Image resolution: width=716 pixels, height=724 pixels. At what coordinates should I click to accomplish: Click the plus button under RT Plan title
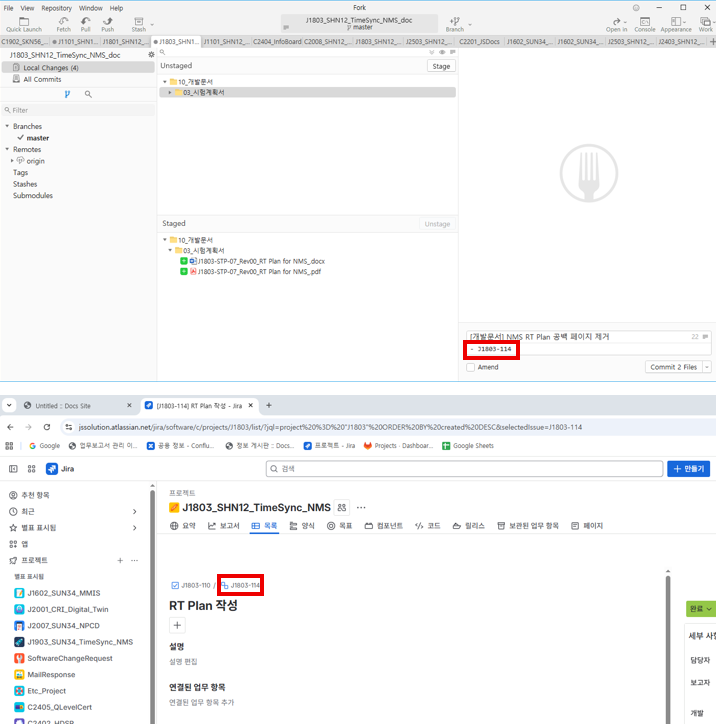[178, 625]
